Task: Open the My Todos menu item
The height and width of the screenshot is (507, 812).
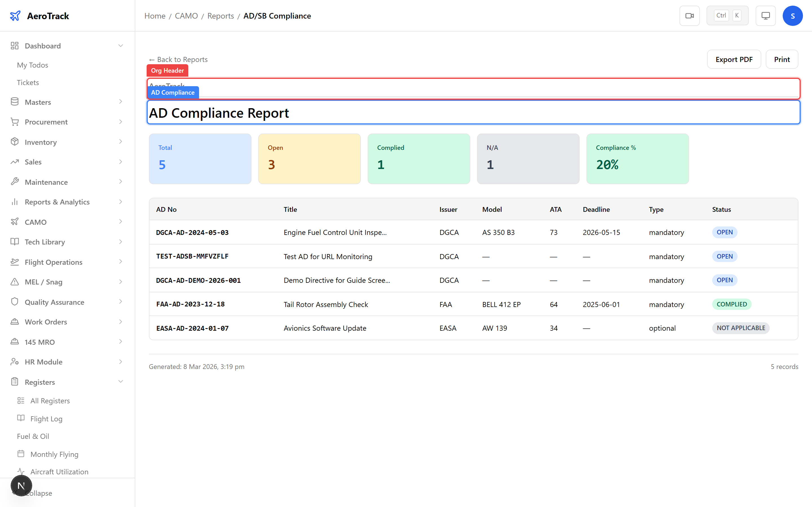Action: point(32,65)
